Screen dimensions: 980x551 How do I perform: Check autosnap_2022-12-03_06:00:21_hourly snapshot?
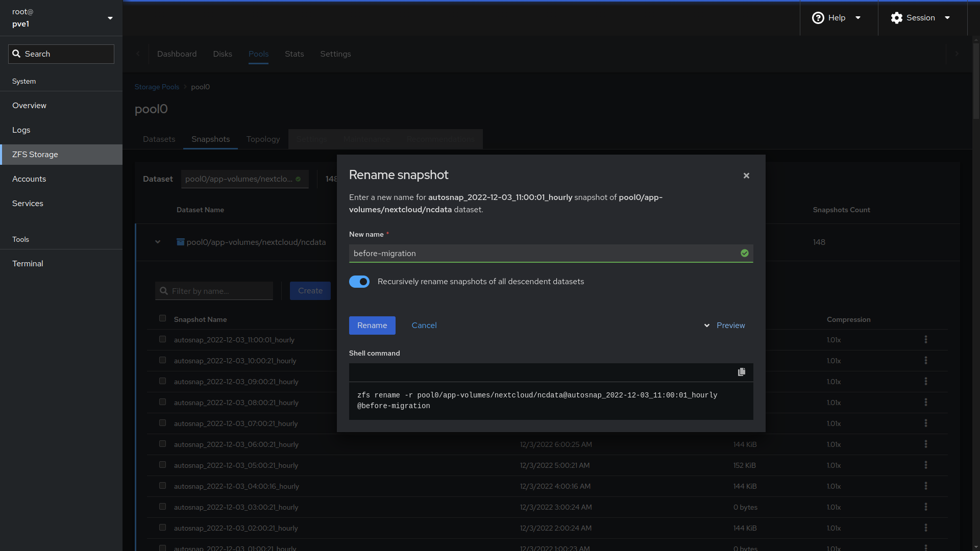(x=162, y=444)
